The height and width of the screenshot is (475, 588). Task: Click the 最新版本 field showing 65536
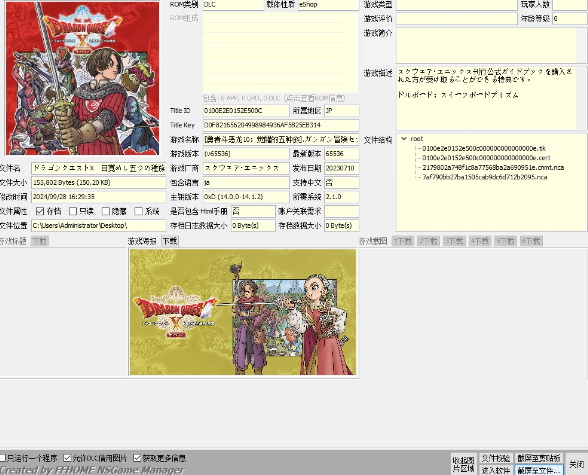coord(341,154)
